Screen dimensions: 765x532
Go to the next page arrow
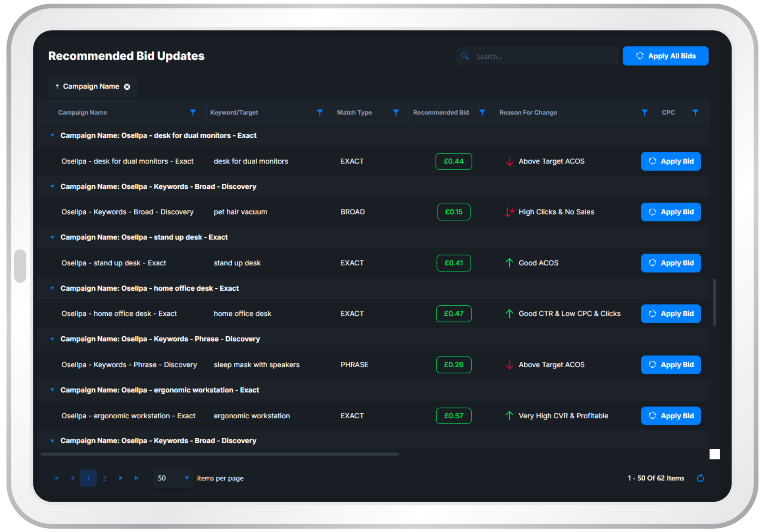(121, 478)
